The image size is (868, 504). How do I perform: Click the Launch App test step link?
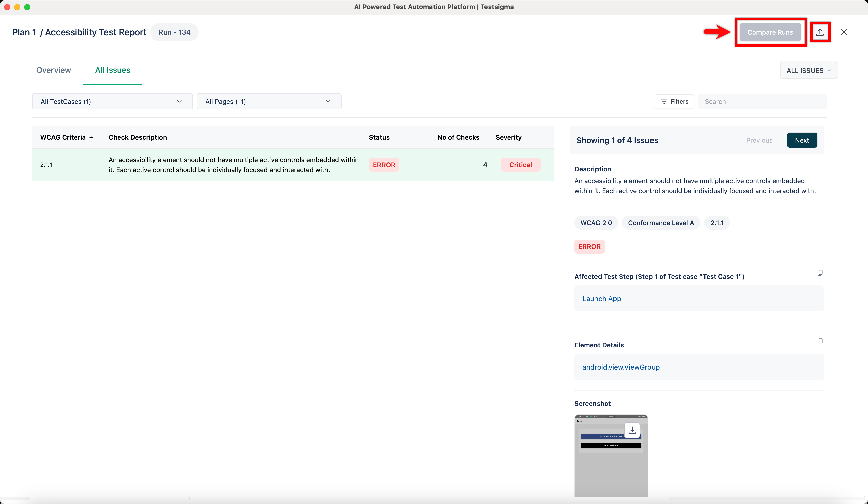(602, 298)
